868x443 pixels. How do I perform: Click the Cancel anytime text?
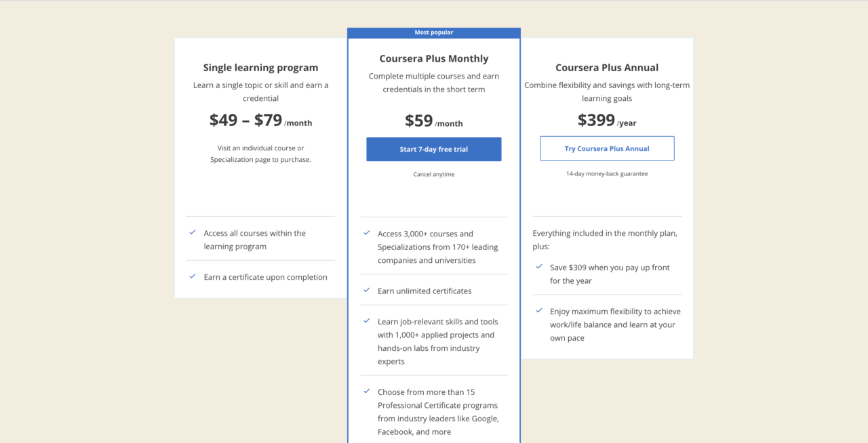(x=434, y=175)
